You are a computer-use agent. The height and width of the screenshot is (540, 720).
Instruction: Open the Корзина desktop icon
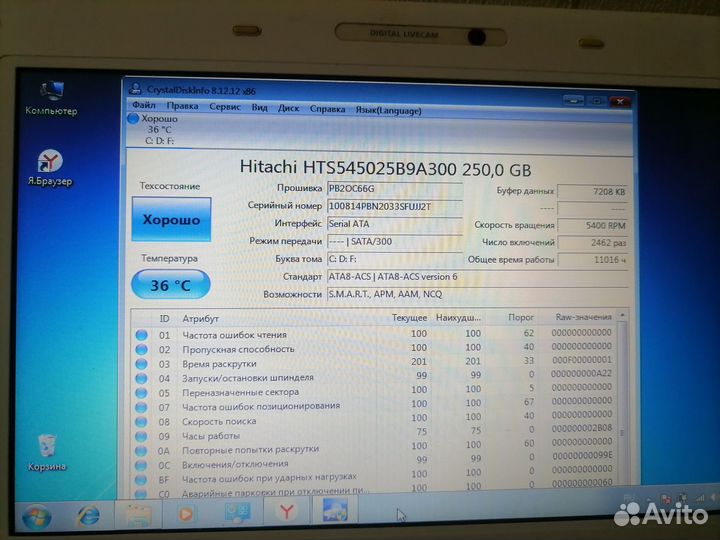coord(47,453)
